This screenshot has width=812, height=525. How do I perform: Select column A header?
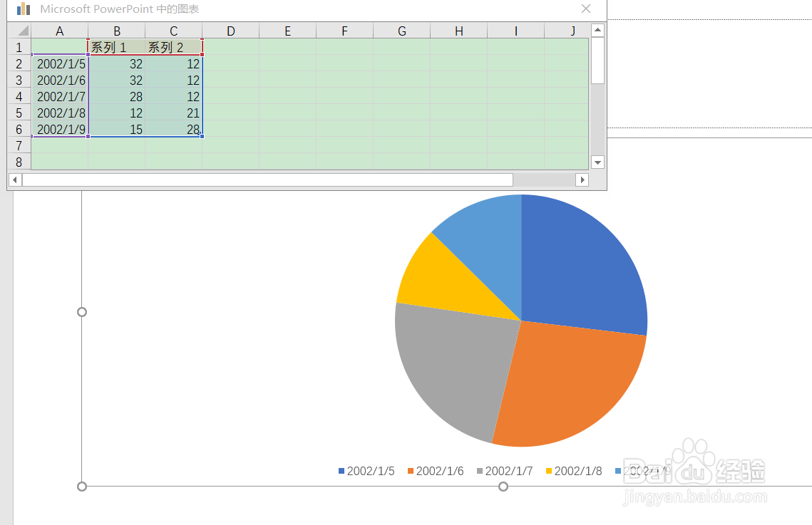click(60, 31)
